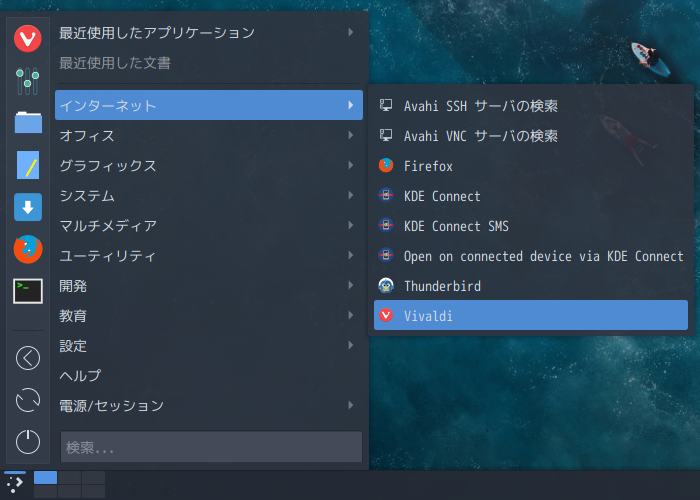The image size is (700, 500).
Task: Launch Avahi VNC サーバの検索
Action: 531,135
